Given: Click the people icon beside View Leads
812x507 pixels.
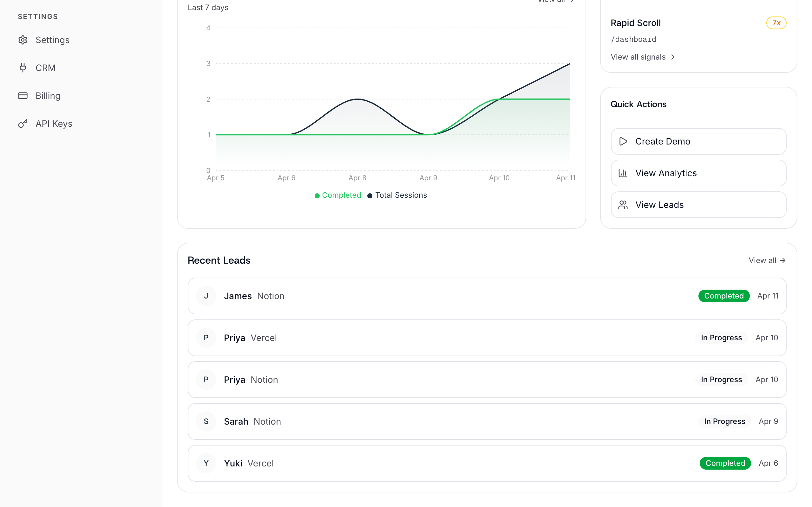Looking at the screenshot, I should [623, 205].
